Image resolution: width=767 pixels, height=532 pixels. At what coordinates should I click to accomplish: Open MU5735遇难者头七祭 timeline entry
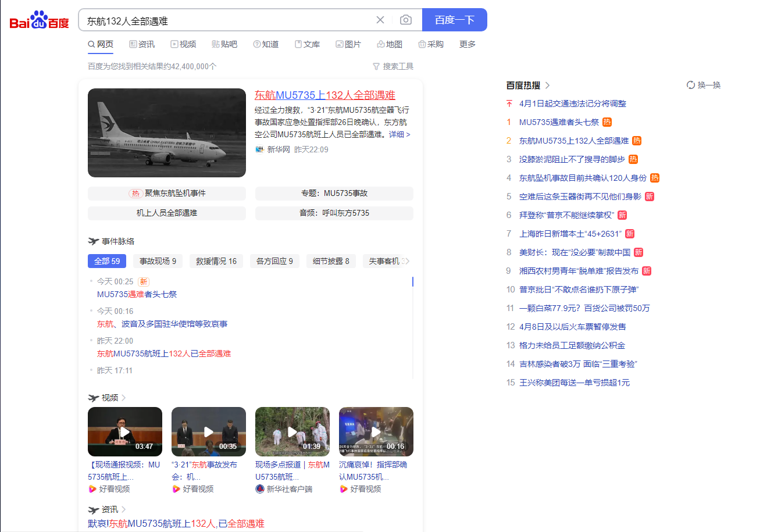click(137, 294)
